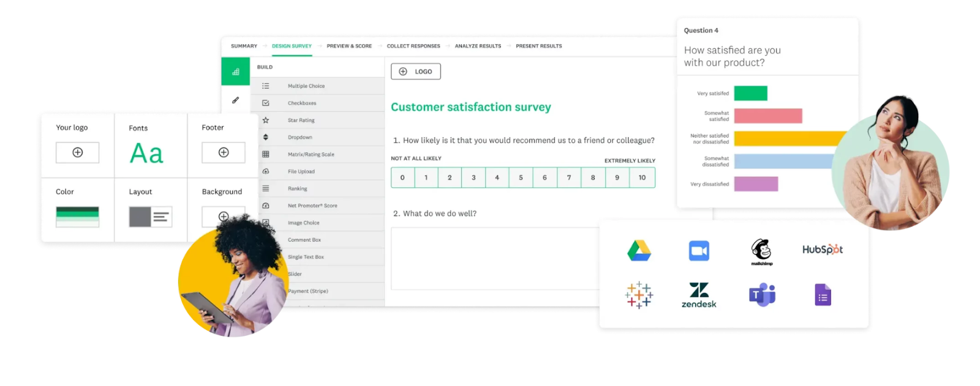Select the Single Text Box question type
This screenshot has width=980, height=386.
[317, 257]
